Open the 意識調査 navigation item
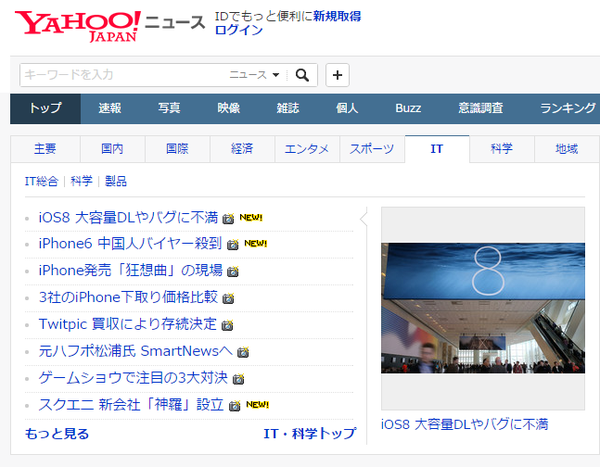The width and height of the screenshot is (600, 467). point(481,109)
